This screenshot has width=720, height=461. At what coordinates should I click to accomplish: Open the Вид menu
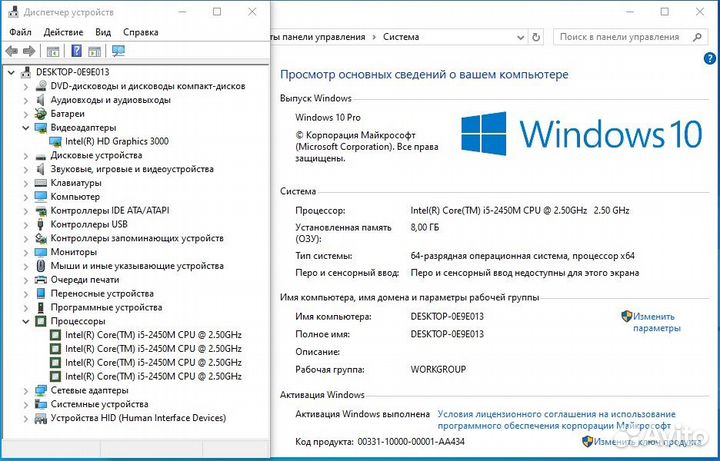click(103, 32)
